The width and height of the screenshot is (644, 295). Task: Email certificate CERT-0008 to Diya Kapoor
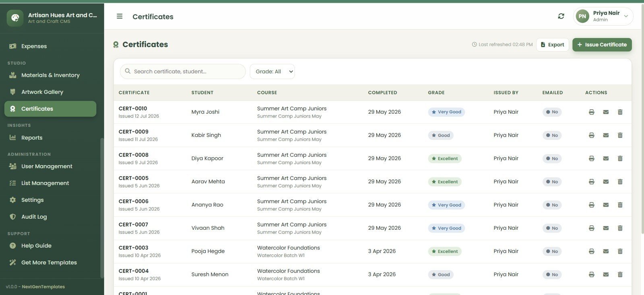[606, 158]
